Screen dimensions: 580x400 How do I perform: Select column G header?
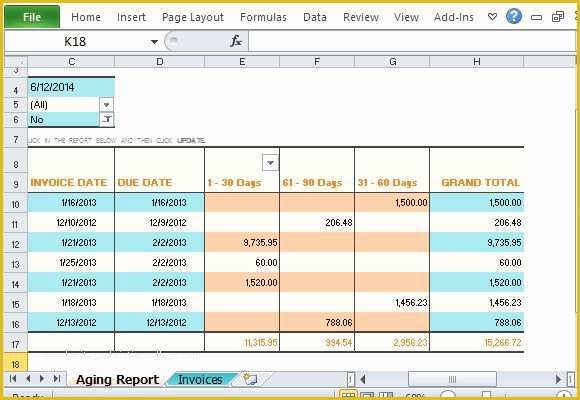click(x=392, y=62)
